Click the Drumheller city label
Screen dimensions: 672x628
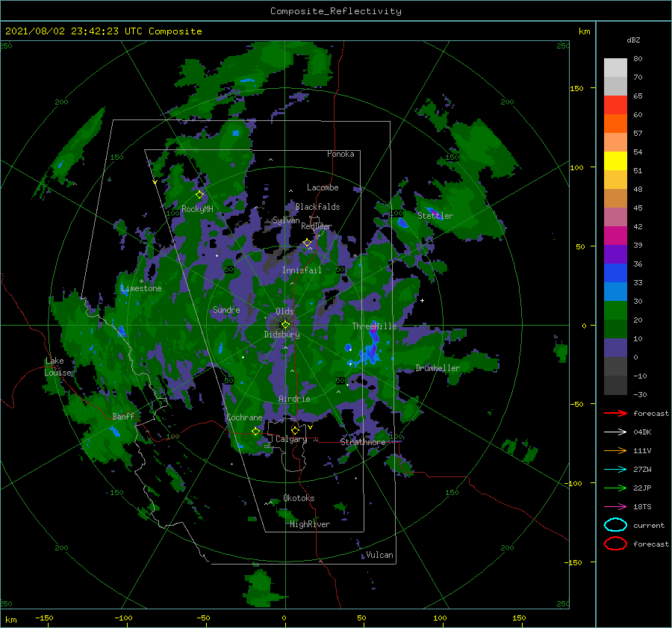(x=438, y=368)
